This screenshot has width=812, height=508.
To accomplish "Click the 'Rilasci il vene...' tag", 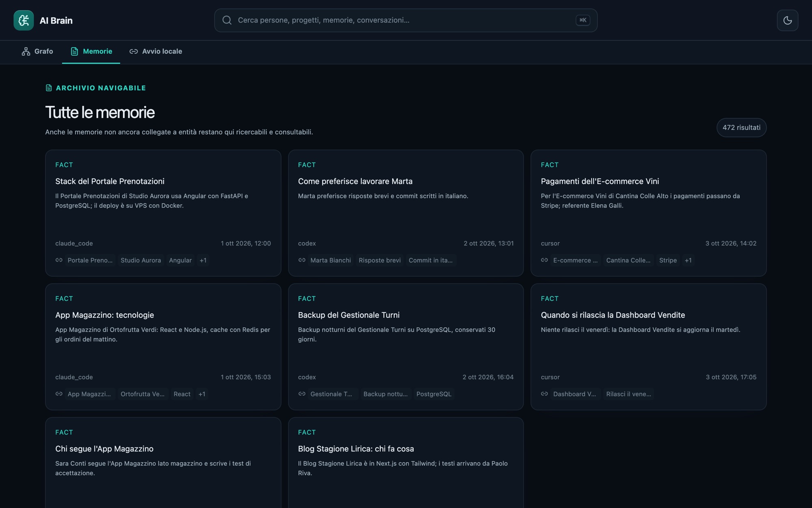I will (x=628, y=394).
